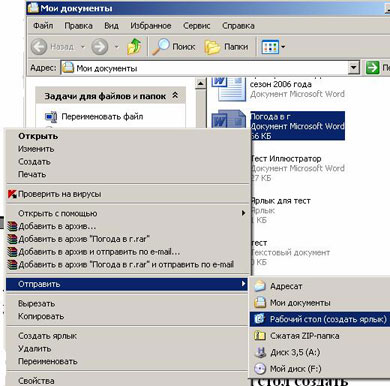Click the Forward navigation arrow icon
Image resolution: width=390 pixels, height=386 pixels.
tap(100, 47)
